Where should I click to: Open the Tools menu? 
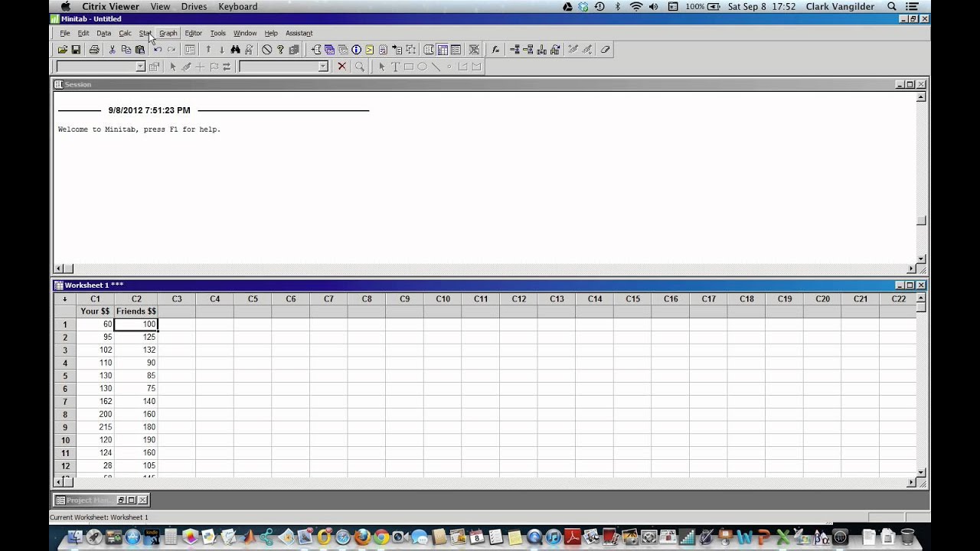click(218, 33)
